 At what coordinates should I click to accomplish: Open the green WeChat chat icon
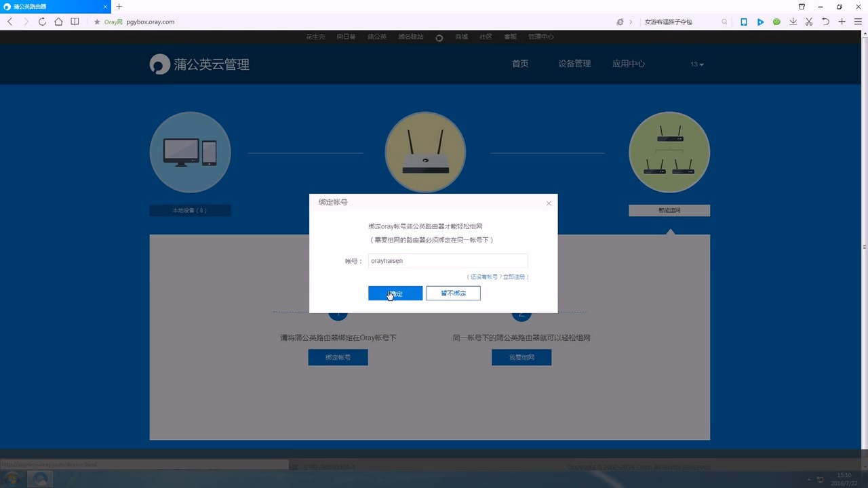[776, 22]
